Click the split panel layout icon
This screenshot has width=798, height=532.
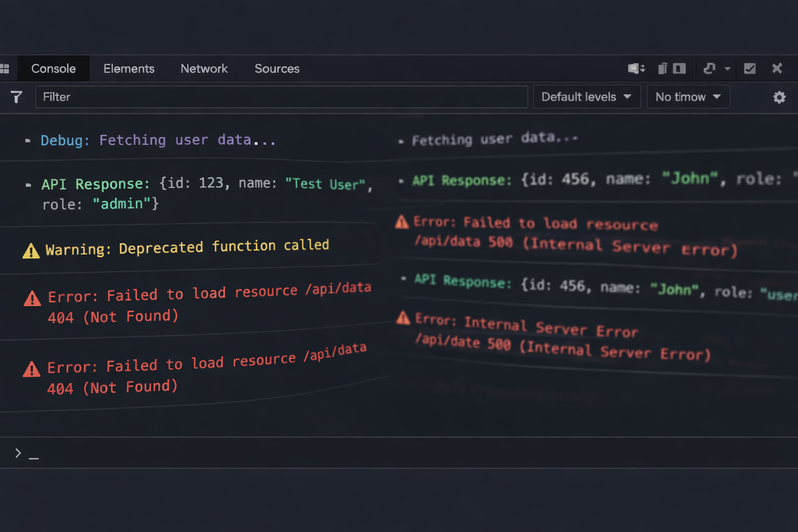(x=679, y=69)
